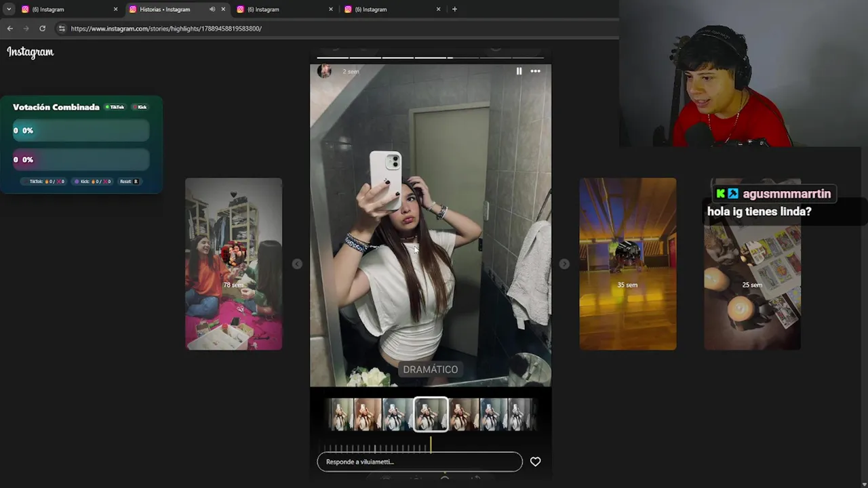Click the chat message 'hola ig tienes linda?'
The height and width of the screenshot is (488, 868).
click(x=759, y=211)
